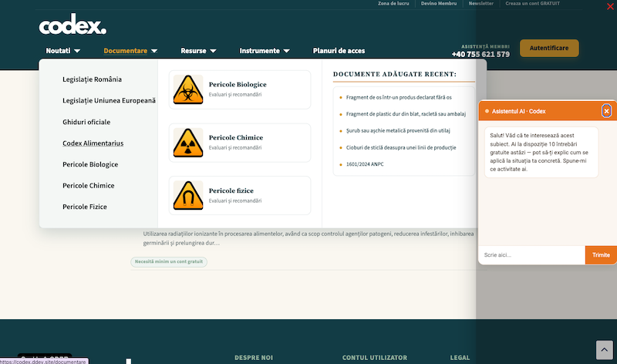
Task: Click the red X at top-right corner
Action: (x=610, y=7)
